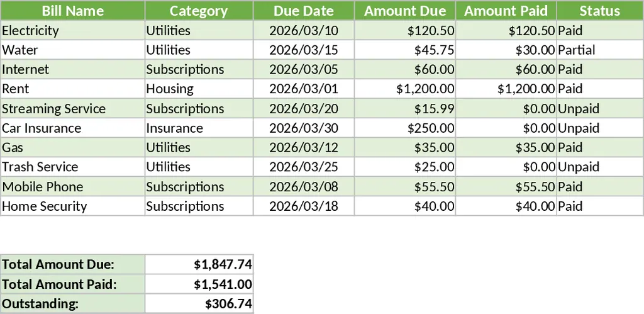Click the Electricity bill name cell
Image resolution: width=644 pixels, height=314 pixels.
tap(72, 30)
